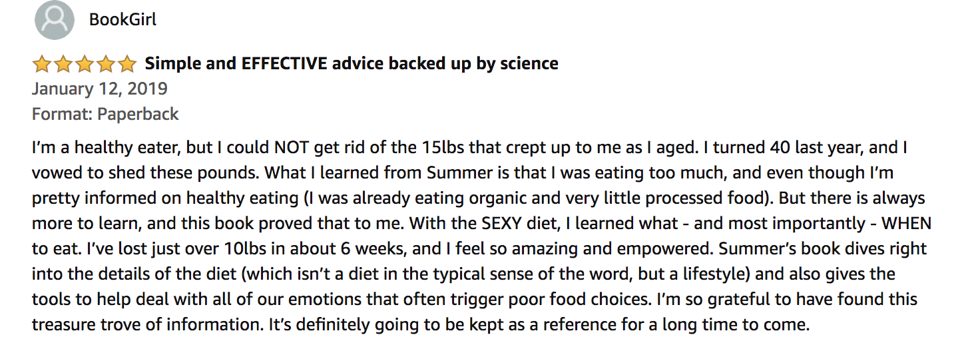Select the fifth gold star of the rating

coord(126,64)
